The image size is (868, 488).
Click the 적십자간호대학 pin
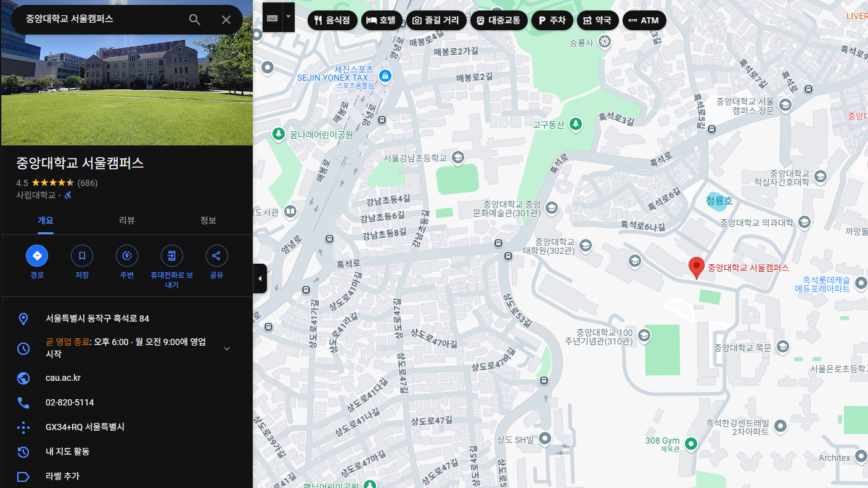[x=820, y=177]
